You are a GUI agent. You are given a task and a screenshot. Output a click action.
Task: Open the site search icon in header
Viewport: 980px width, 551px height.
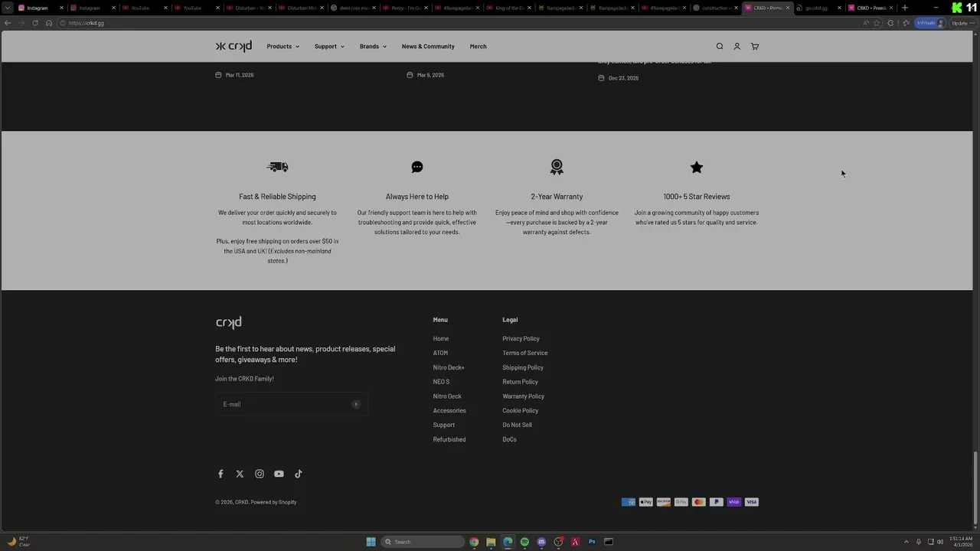(x=720, y=47)
